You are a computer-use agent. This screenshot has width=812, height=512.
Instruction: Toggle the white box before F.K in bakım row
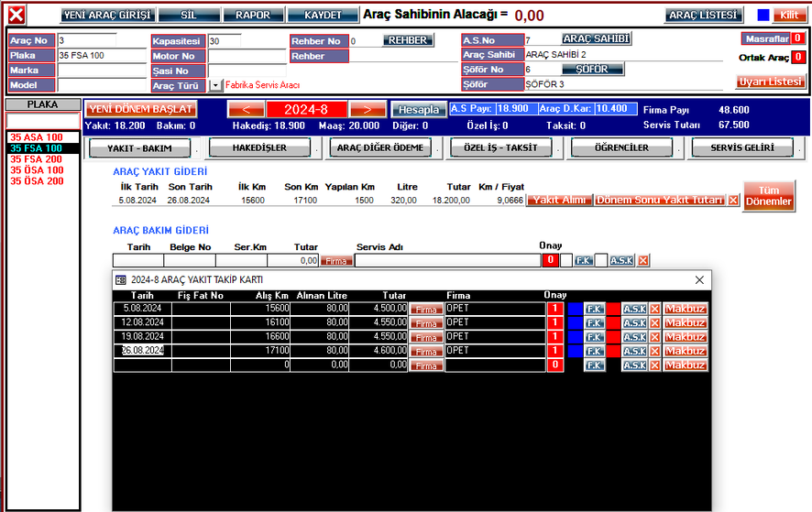(566, 261)
